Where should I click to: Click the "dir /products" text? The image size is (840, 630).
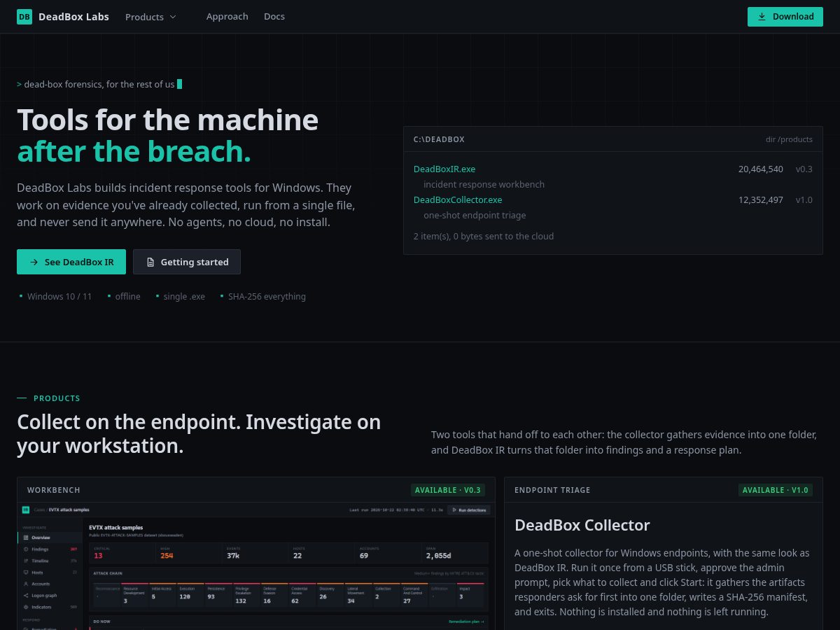(x=789, y=139)
